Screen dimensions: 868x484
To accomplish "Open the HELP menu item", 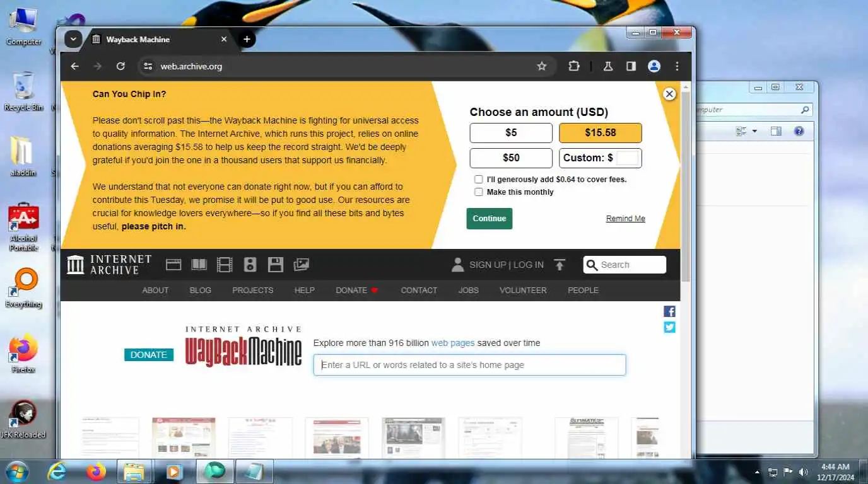I will [305, 291].
